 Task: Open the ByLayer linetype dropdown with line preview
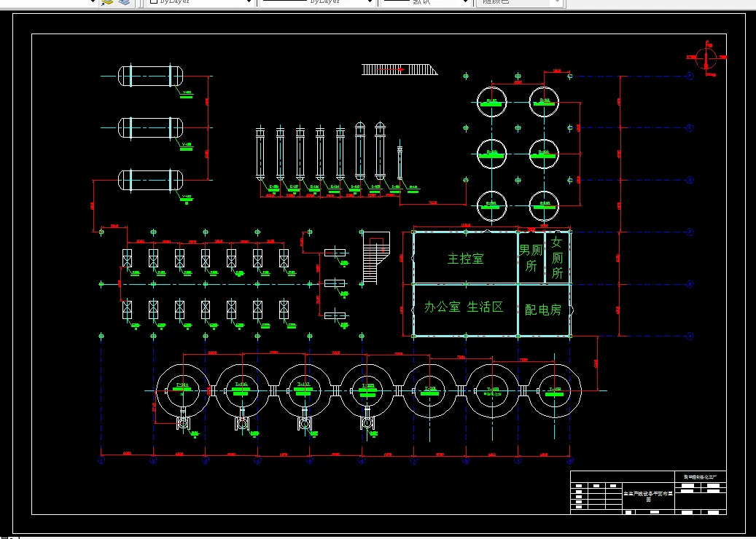tap(317, 2)
